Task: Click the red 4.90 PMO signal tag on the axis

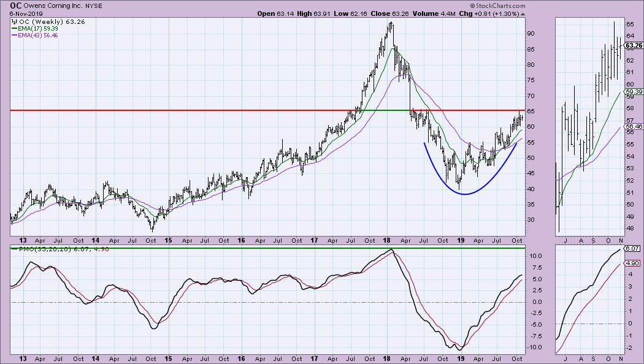Action: coord(632,264)
